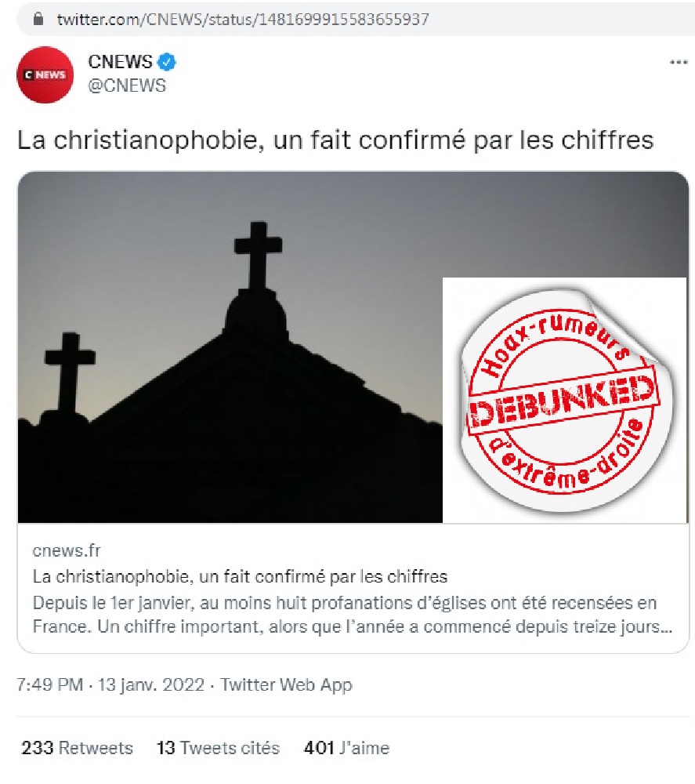This screenshot has width=695, height=784.
Task: Click the 13 janv. 2022 date
Action: (x=151, y=684)
